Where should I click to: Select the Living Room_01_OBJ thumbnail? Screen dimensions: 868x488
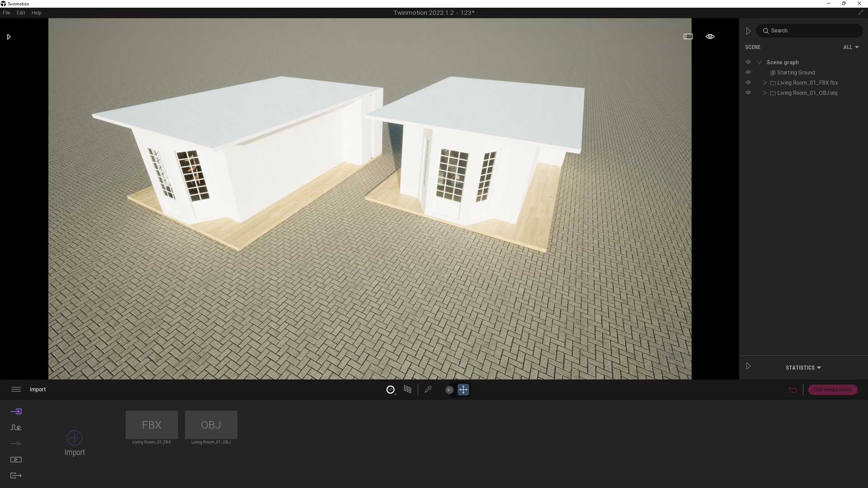[211, 425]
